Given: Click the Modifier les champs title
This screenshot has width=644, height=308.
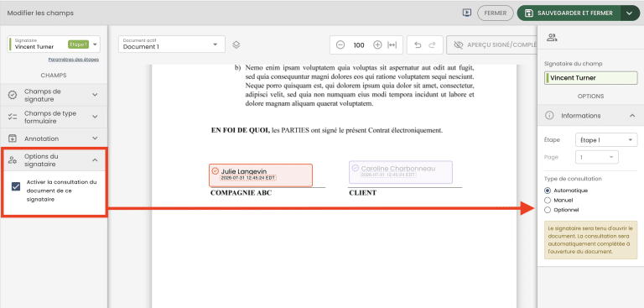Looking at the screenshot, I should pos(40,13).
